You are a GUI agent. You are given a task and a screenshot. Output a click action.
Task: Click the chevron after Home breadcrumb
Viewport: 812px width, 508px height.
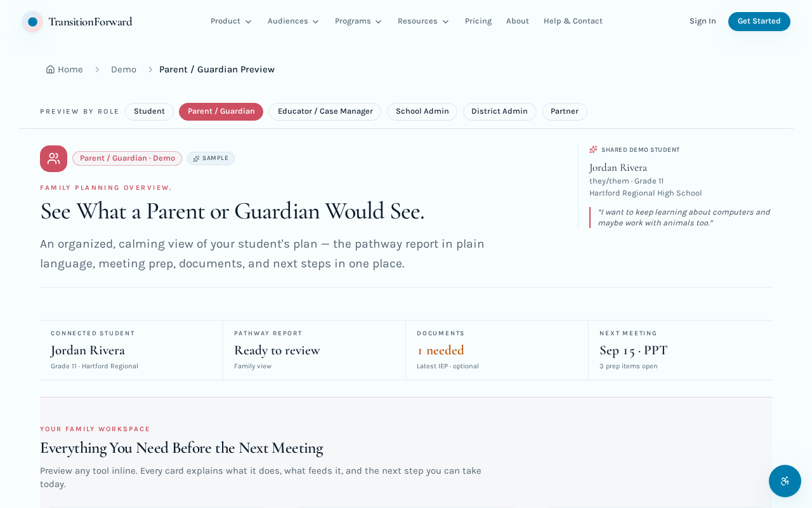tap(97, 69)
